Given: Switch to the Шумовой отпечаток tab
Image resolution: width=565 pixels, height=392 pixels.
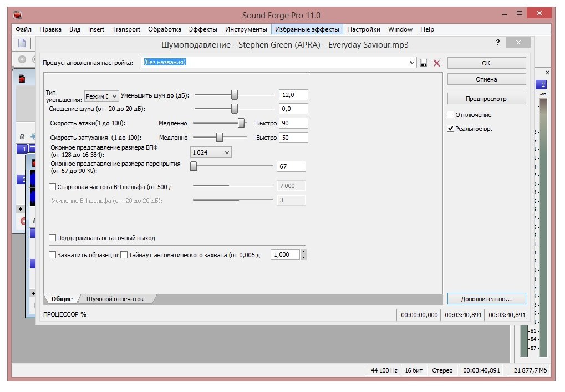Looking at the screenshot, I should point(115,299).
